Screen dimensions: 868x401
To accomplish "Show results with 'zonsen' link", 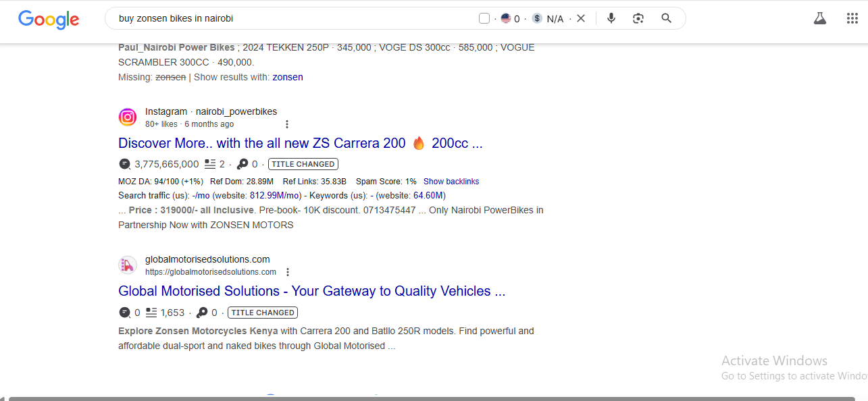I will click(288, 77).
